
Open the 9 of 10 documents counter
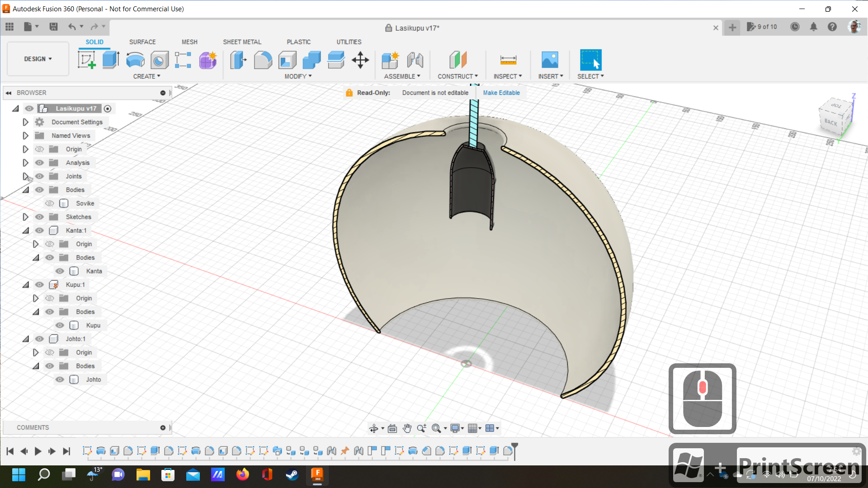point(762,27)
